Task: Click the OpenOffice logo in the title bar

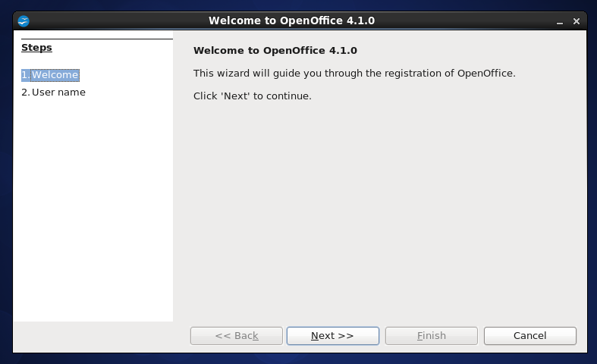Action: tap(23, 20)
